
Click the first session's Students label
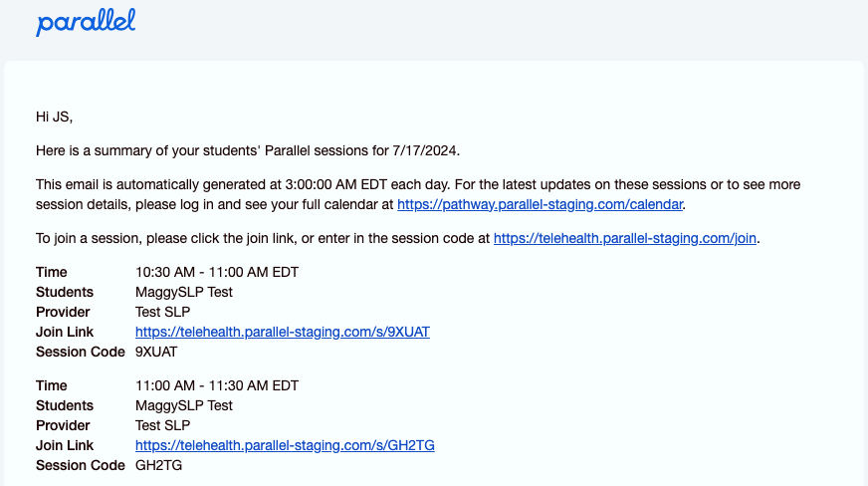click(65, 292)
